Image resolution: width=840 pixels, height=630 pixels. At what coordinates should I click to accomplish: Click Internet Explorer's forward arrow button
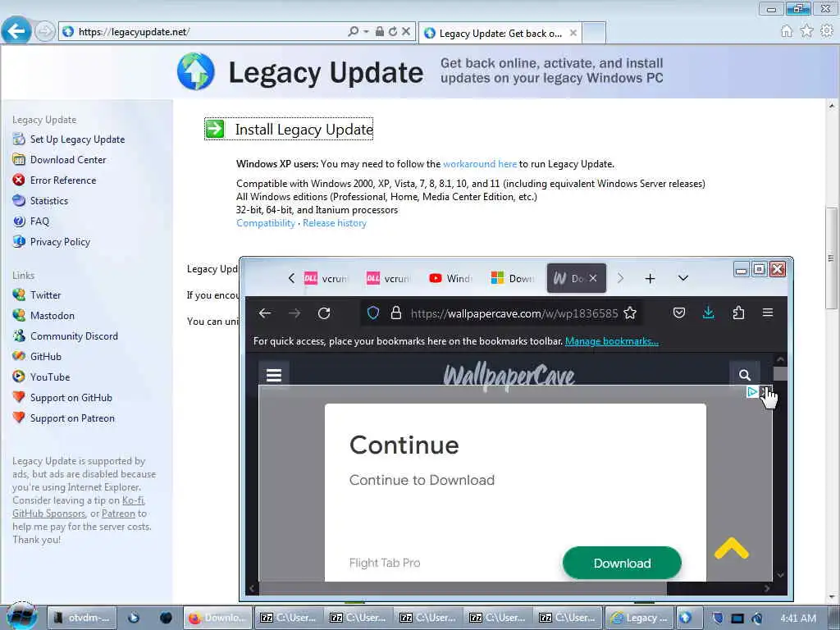pos(44,32)
